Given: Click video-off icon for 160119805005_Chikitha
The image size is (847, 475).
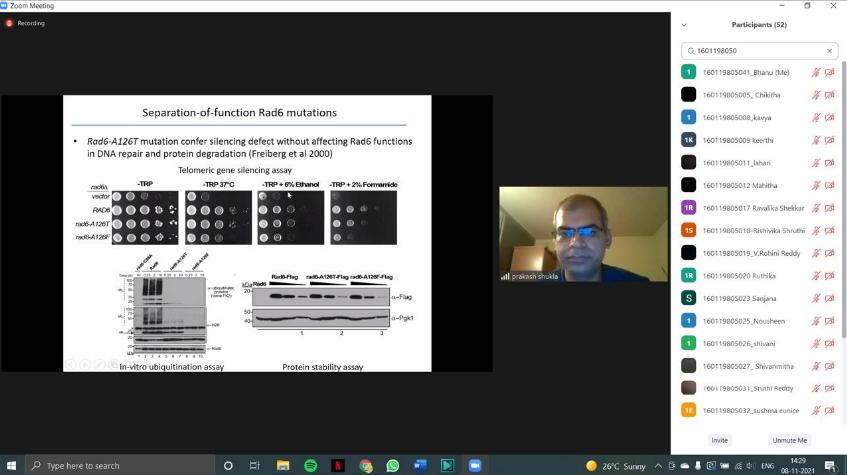Looking at the screenshot, I should 830,95.
